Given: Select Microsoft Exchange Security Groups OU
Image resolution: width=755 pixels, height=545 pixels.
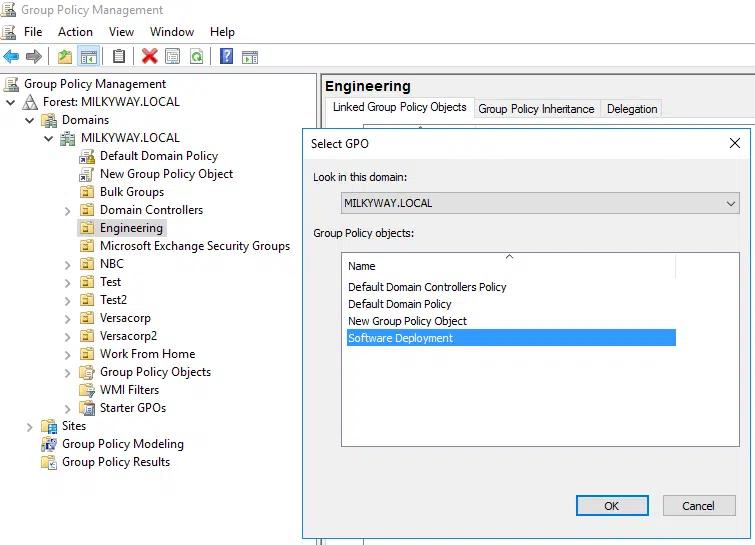Looking at the screenshot, I should pos(195,246).
